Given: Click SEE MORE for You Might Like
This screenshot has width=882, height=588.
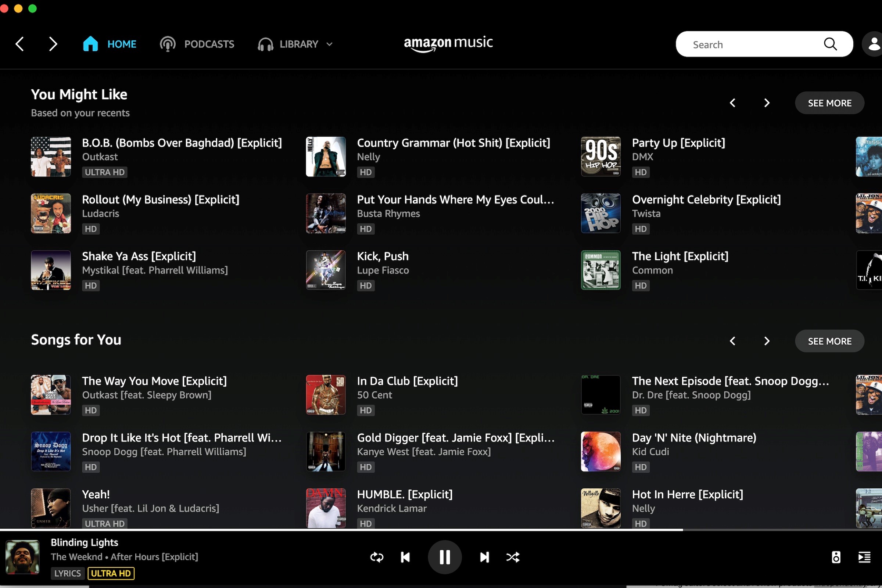Looking at the screenshot, I should (x=829, y=103).
